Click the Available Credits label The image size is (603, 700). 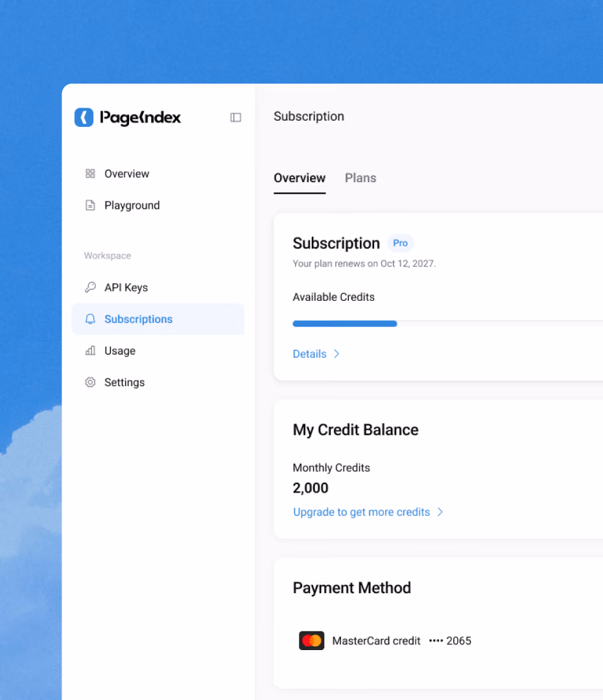point(334,297)
